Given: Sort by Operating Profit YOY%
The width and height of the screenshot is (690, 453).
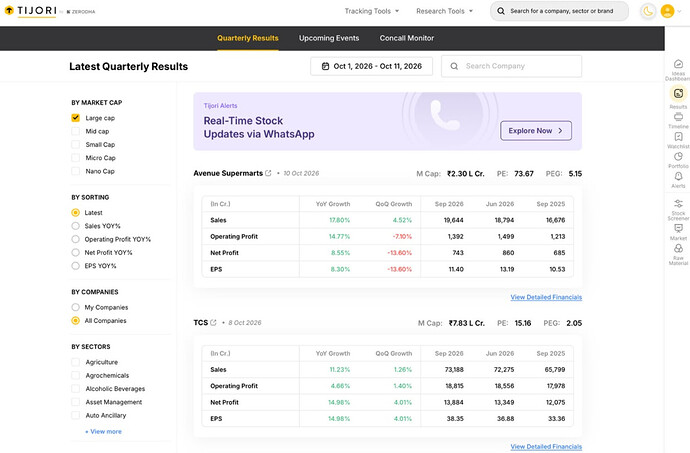Looking at the screenshot, I should pos(76,239).
